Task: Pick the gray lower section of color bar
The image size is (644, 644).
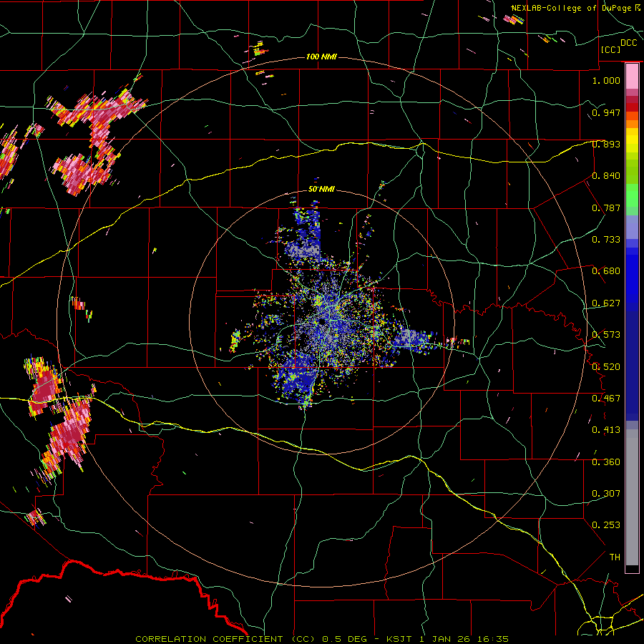Action: pos(632,497)
